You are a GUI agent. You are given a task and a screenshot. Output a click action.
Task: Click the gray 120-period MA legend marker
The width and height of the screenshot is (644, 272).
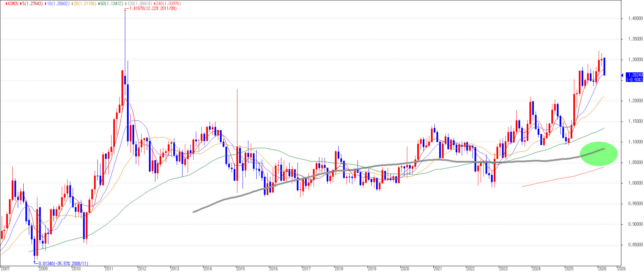pos(126,3)
